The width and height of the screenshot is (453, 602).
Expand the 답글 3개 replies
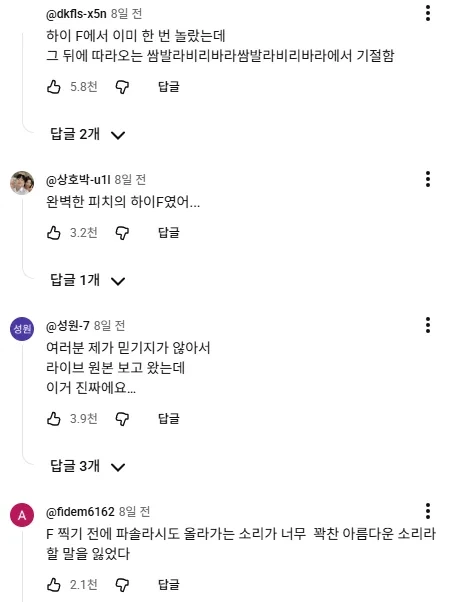point(88,466)
